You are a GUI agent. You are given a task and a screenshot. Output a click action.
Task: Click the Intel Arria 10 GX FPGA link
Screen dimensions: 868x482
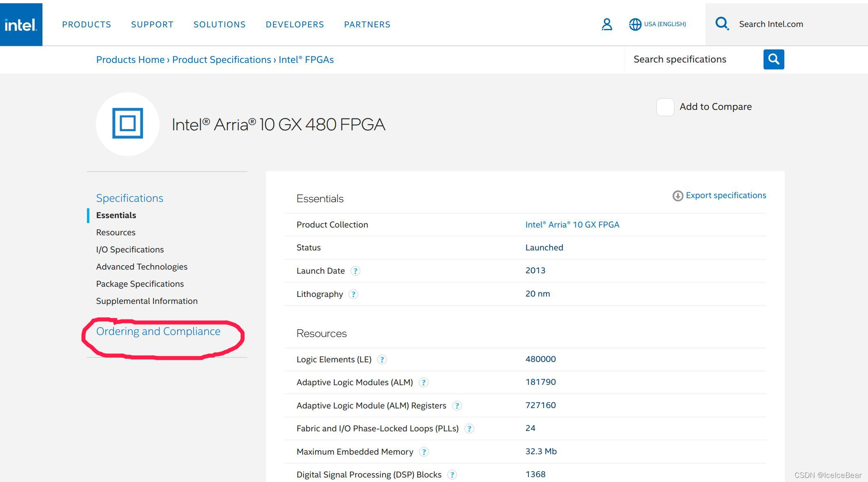pos(572,225)
